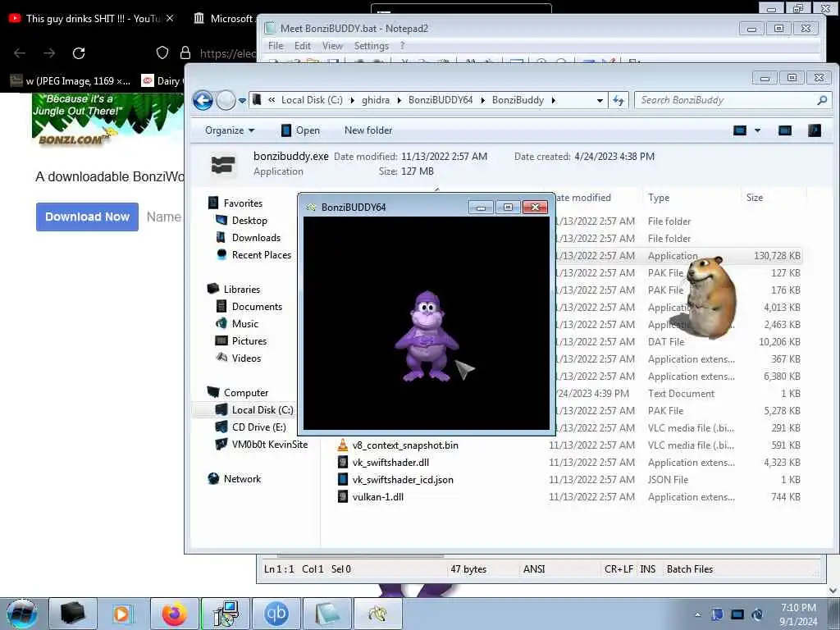Screen dimensions: 840x630
Task: Click the VLC cone icon of v8_context_snapshot.bin
Action: pyautogui.click(x=343, y=445)
